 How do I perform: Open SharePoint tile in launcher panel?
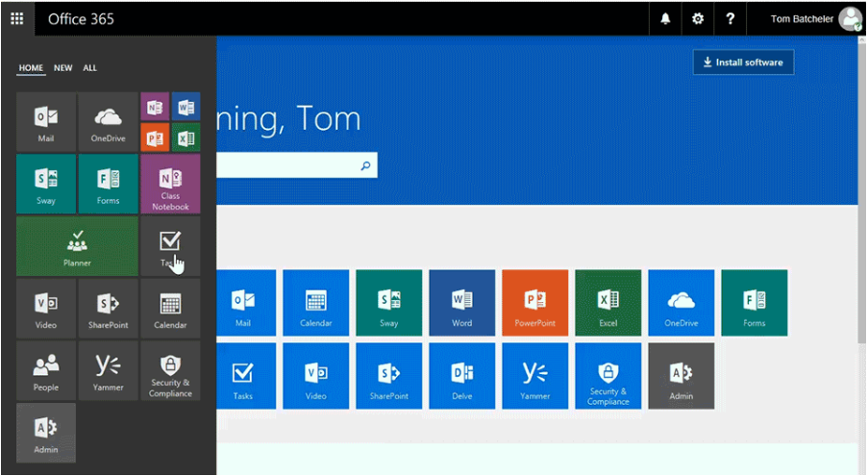pos(108,309)
